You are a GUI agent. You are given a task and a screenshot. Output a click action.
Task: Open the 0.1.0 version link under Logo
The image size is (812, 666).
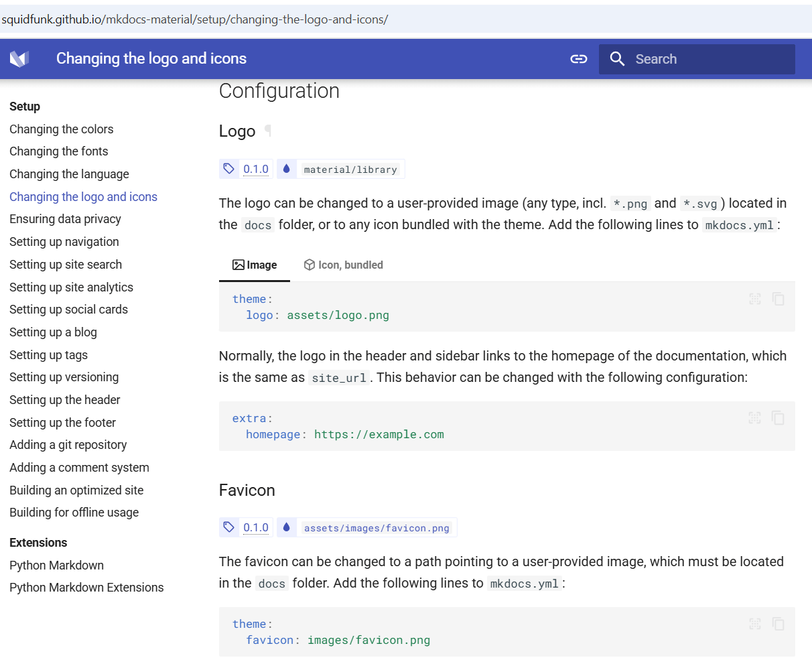click(x=256, y=169)
